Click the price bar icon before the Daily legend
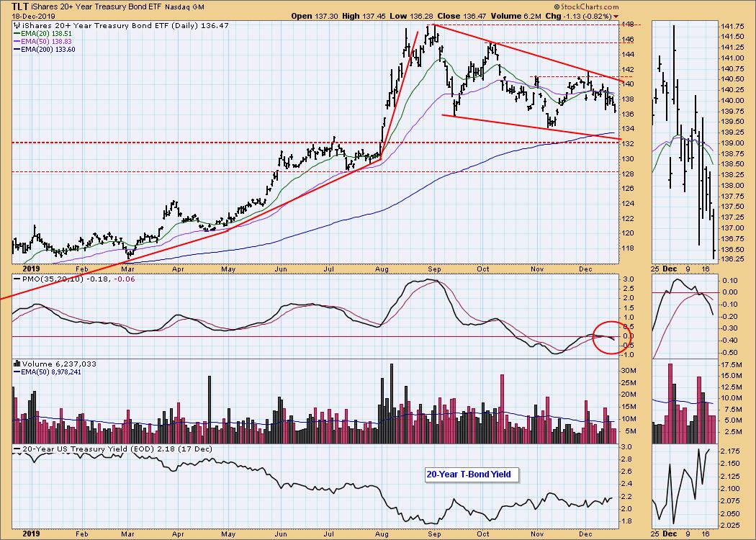Screen dimensions: 756x540 coord(17,25)
